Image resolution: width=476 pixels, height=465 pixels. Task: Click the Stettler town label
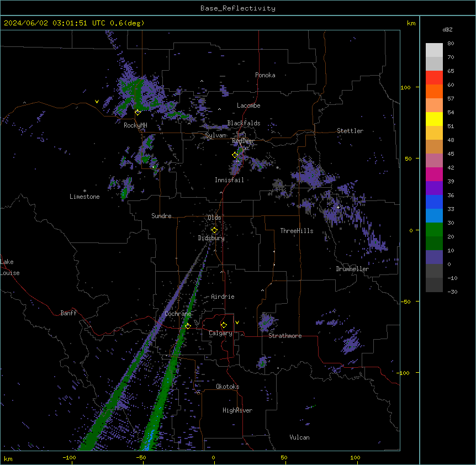click(350, 131)
